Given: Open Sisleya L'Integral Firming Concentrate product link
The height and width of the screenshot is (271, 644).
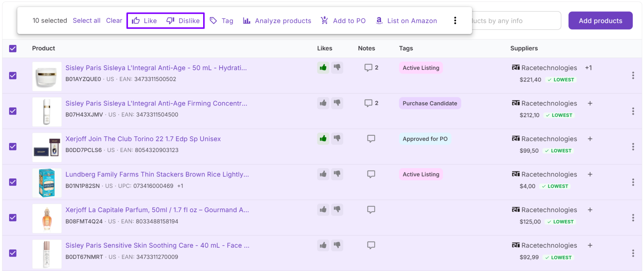Looking at the screenshot, I should tap(156, 103).
